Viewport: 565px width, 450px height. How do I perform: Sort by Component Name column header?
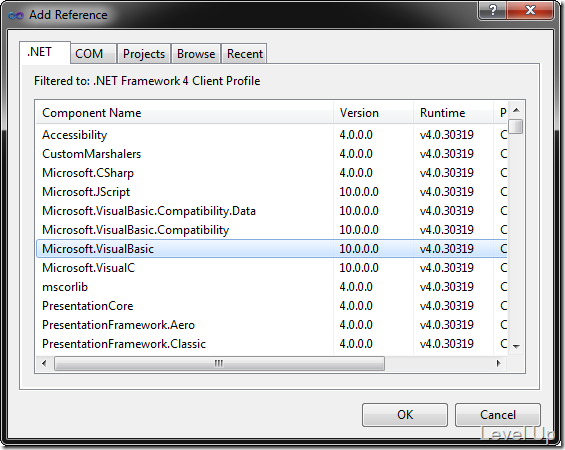(x=184, y=113)
